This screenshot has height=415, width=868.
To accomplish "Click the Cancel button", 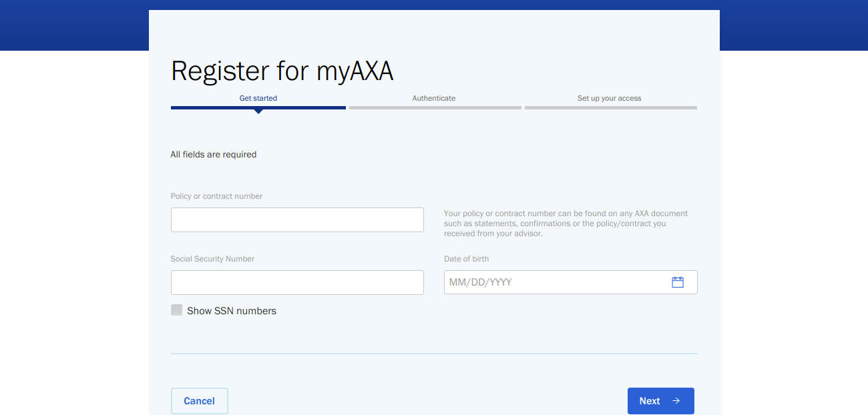I will 200,401.
